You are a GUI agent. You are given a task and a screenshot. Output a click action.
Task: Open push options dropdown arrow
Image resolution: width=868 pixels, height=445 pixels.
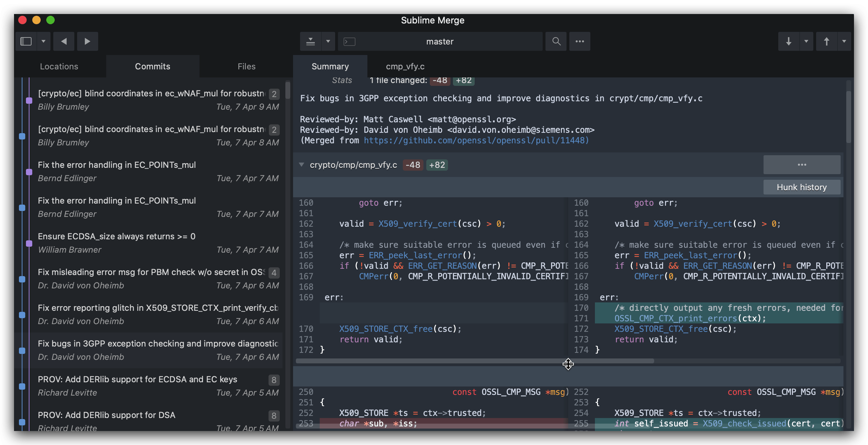tap(844, 41)
